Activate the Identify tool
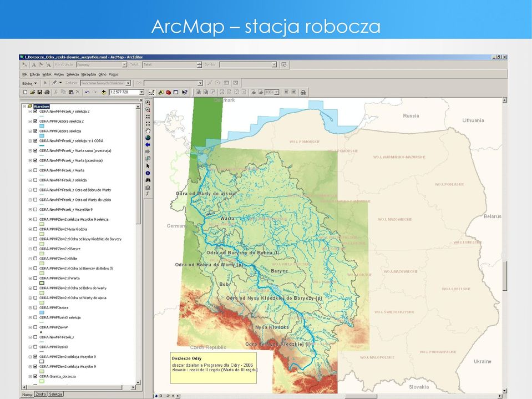The height and width of the screenshot is (399, 532). 148,173
